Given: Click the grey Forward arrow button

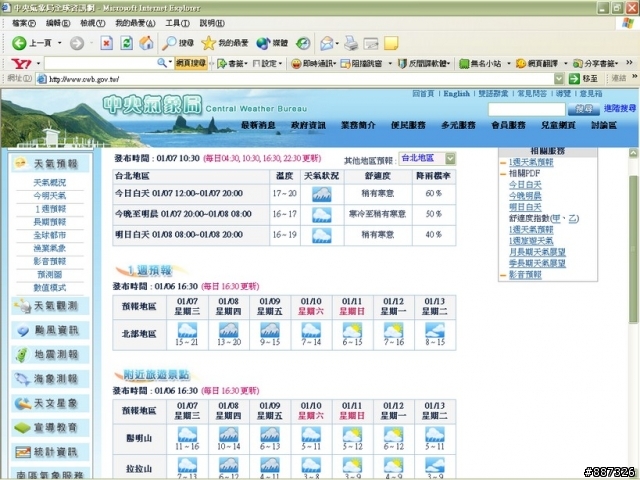Looking at the screenshot, I should tap(77, 43).
